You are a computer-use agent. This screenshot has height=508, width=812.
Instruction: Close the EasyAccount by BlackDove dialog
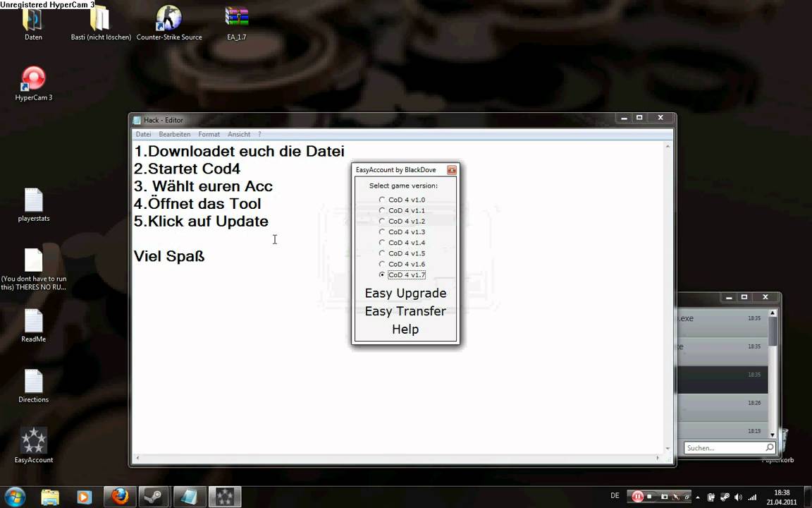(x=452, y=170)
